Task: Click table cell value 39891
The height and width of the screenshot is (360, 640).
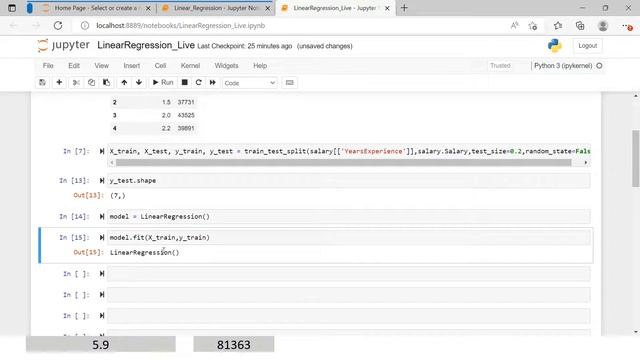Action: coord(186,128)
